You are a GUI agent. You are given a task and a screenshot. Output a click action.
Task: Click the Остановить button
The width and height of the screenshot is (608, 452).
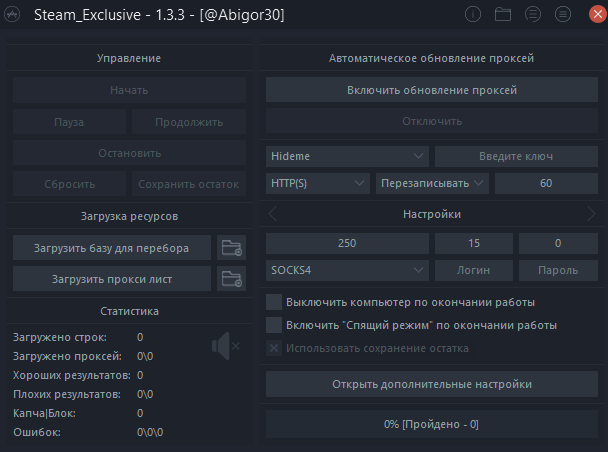130,153
